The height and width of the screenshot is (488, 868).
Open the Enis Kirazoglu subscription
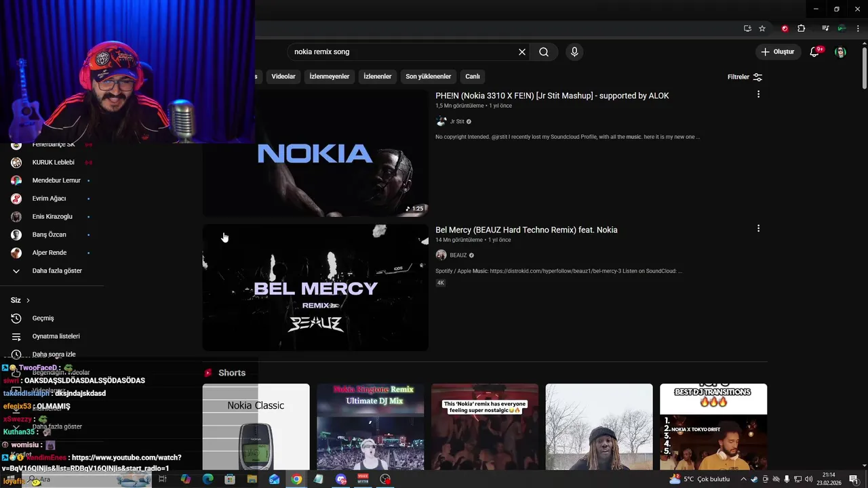(52, 216)
